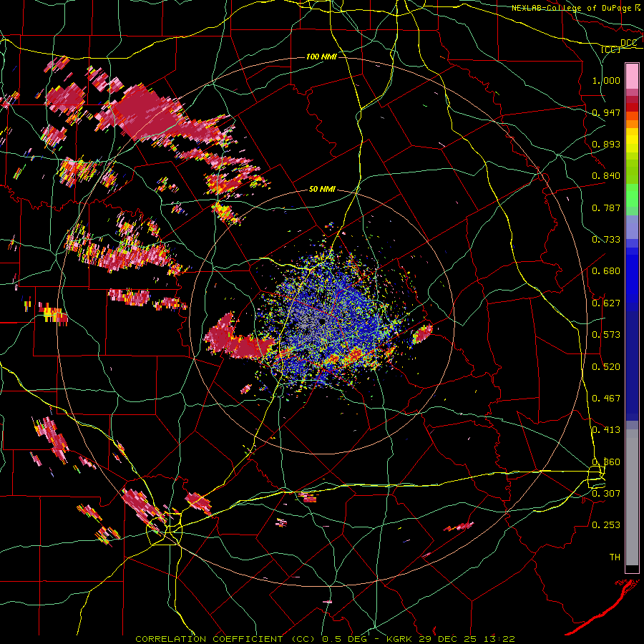Click the 0.680 scale label
Image resolution: width=644 pixels, height=644 pixels.
pyautogui.click(x=606, y=271)
